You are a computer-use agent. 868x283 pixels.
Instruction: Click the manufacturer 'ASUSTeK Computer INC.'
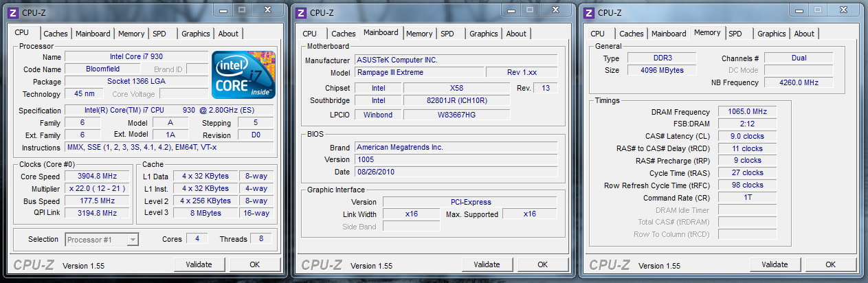click(456, 60)
